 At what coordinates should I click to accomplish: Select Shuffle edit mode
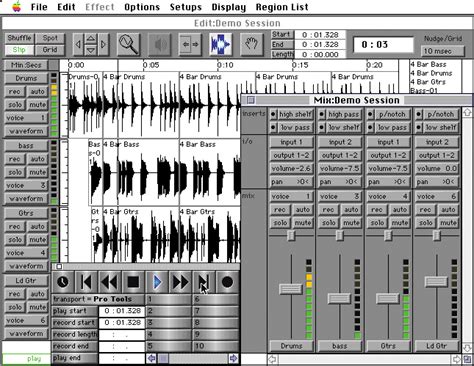tap(19, 38)
